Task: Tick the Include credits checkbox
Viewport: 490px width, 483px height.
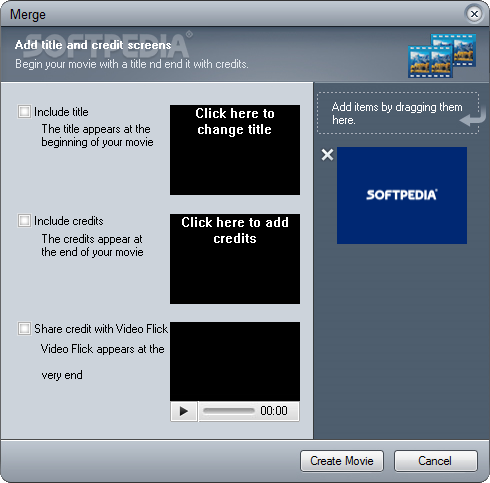Action: (x=24, y=221)
